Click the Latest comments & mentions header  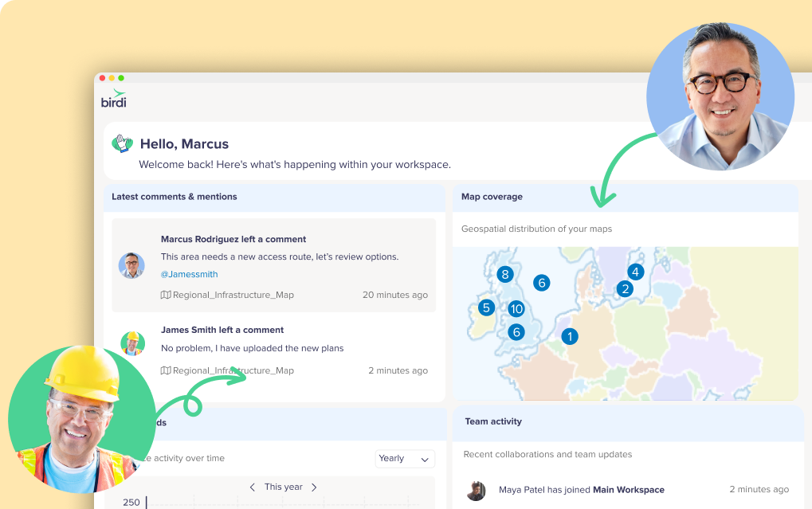point(274,198)
